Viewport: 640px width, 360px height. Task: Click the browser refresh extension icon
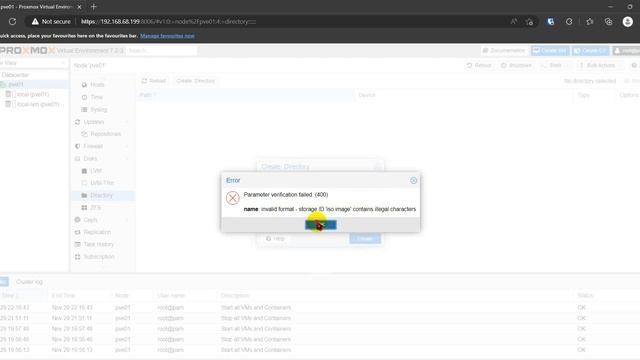(x=569, y=22)
